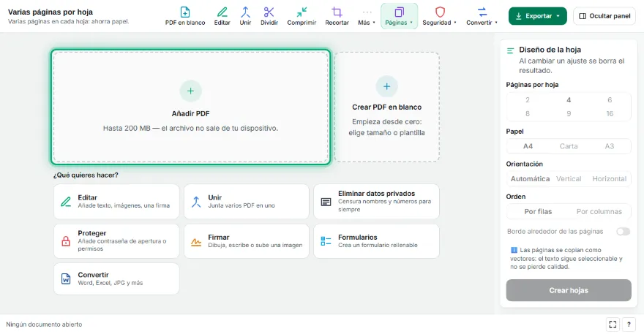Open the Dividir scissors tool
This screenshot has height=334, width=644.
(269, 16)
